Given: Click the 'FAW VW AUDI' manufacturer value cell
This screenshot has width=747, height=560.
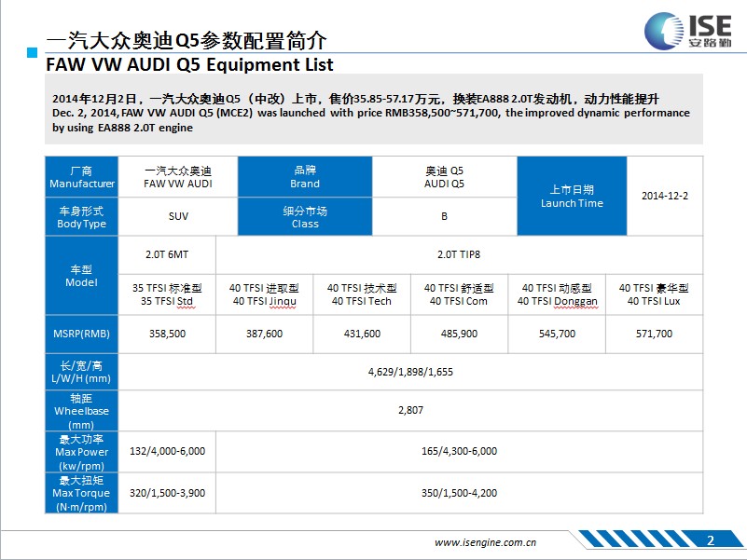Looking at the screenshot, I should (x=178, y=177).
